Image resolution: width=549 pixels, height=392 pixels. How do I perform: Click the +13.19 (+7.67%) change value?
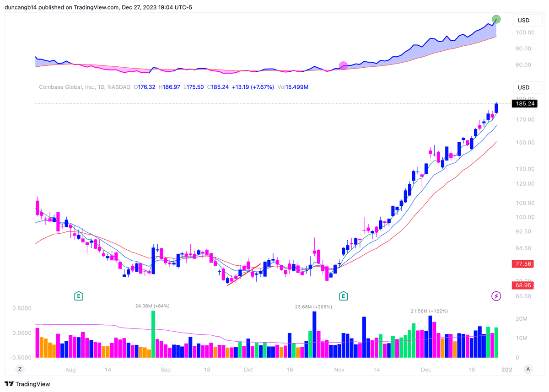[253, 87]
